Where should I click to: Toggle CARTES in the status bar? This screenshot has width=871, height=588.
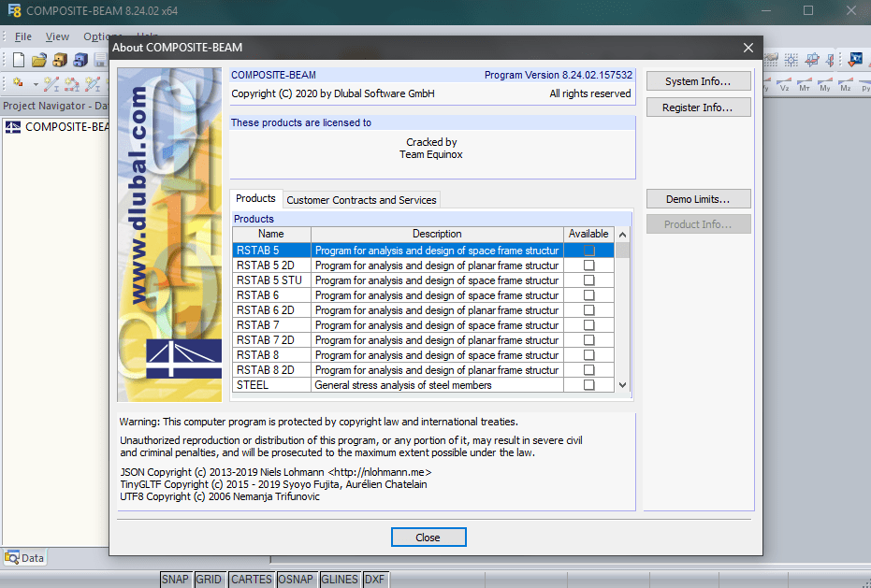pos(251,580)
